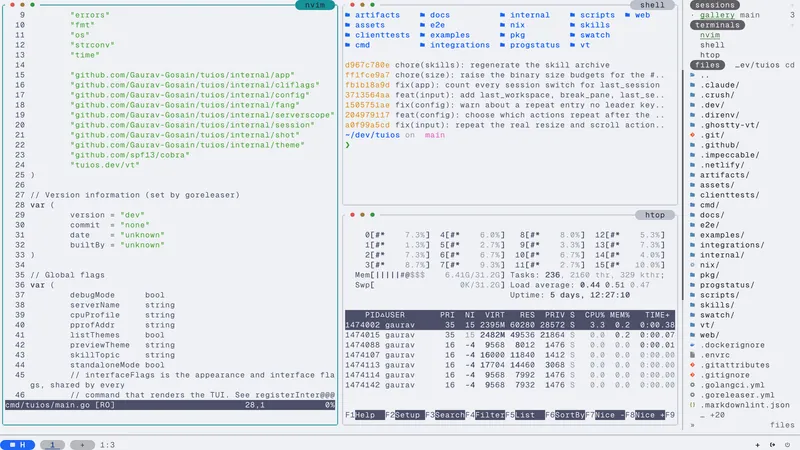Select workspace 1 tab in bottom bar
800x450 pixels.
[x=52, y=445]
